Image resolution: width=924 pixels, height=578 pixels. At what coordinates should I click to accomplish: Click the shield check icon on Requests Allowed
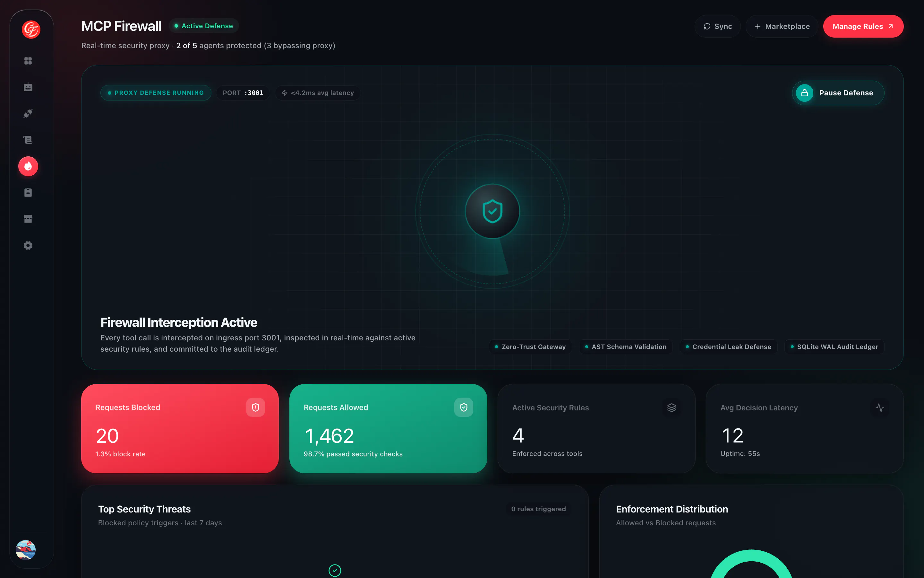coord(464,407)
